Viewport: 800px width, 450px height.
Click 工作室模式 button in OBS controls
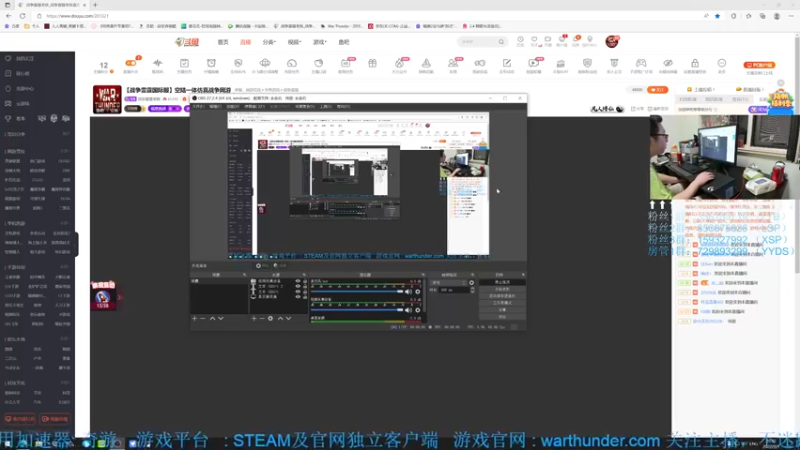pos(503,303)
